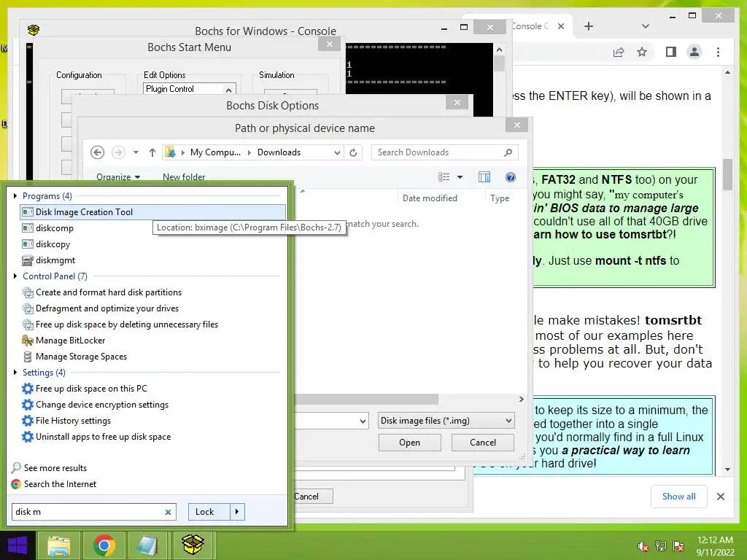Open Windows Start button
Image resolution: width=747 pixels, height=560 pixels.
click(x=18, y=545)
